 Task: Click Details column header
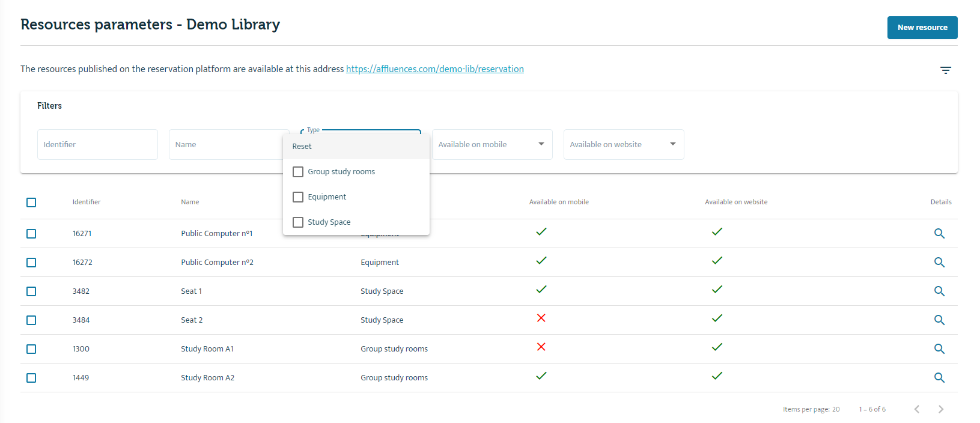(941, 202)
